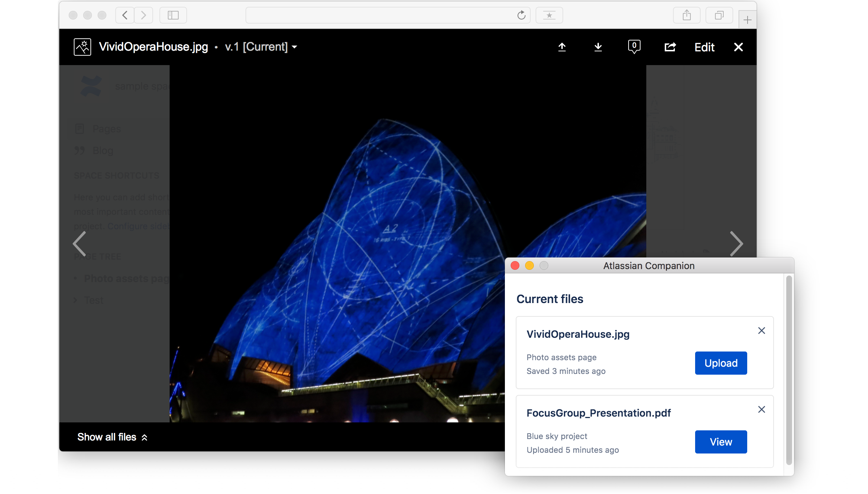Click View for FocusGroup_Presentation.pdf
The width and height of the screenshot is (868, 494).
(x=721, y=442)
